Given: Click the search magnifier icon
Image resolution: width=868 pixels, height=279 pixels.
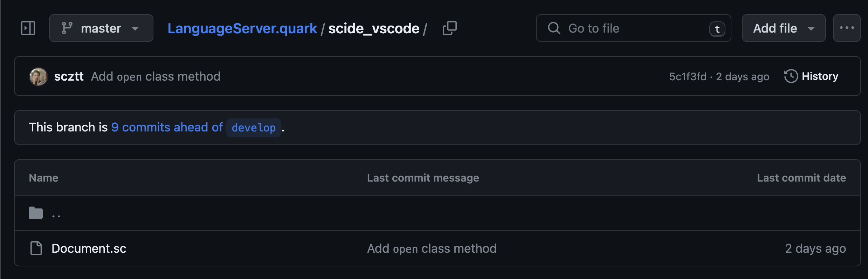Looking at the screenshot, I should (x=554, y=28).
